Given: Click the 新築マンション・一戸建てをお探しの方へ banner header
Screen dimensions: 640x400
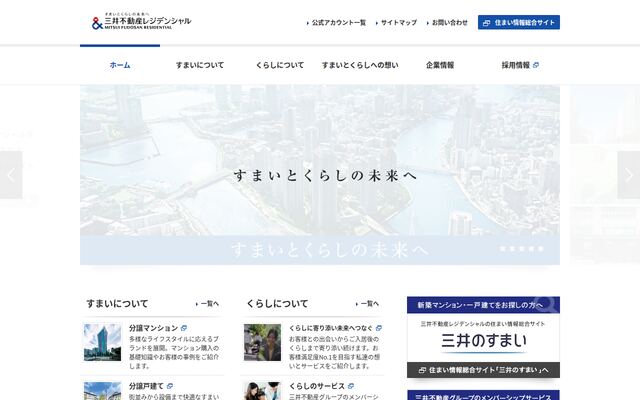Looking at the screenshot, I should [483, 305].
